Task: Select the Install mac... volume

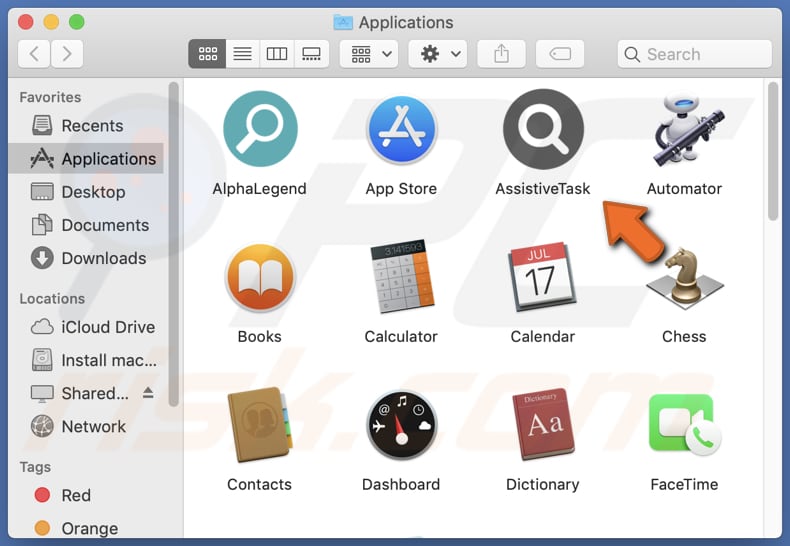Action: pos(86,360)
